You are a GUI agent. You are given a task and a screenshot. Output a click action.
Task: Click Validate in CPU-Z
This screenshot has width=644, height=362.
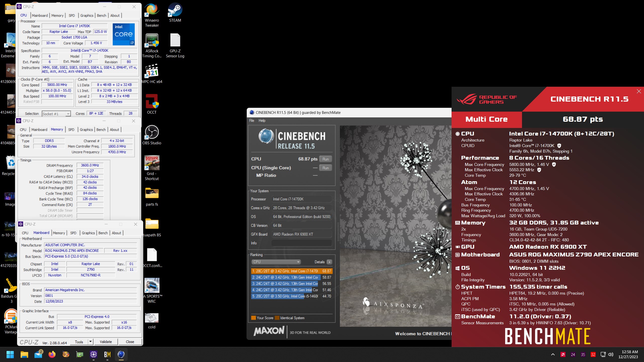click(106, 342)
